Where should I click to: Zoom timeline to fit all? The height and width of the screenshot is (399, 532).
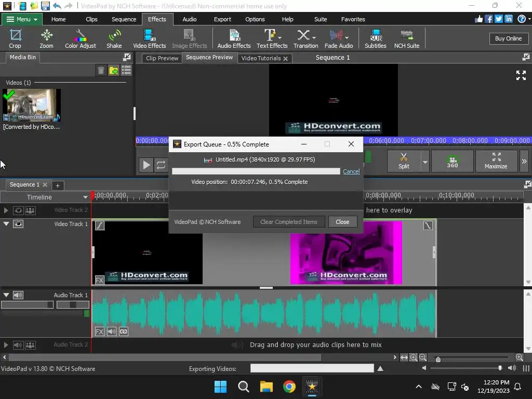(x=404, y=357)
